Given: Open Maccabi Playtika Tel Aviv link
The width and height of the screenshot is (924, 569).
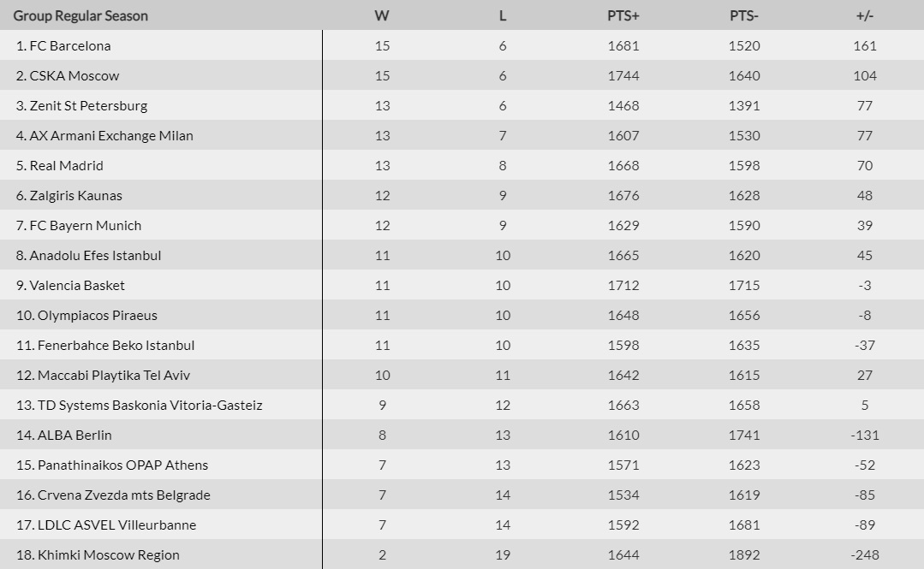Looking at the screenshot, I should [x=114, y=376].
